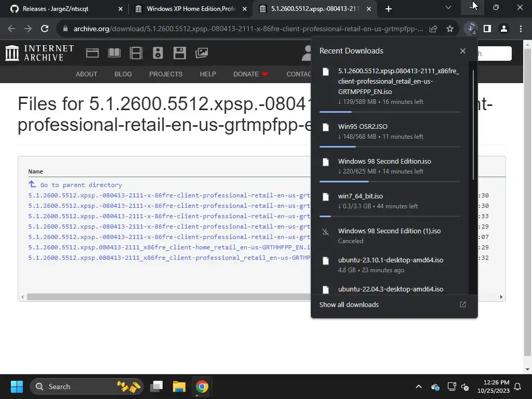
Task: Open the Chrome profile icon
Action: click(x=504, y=29)
